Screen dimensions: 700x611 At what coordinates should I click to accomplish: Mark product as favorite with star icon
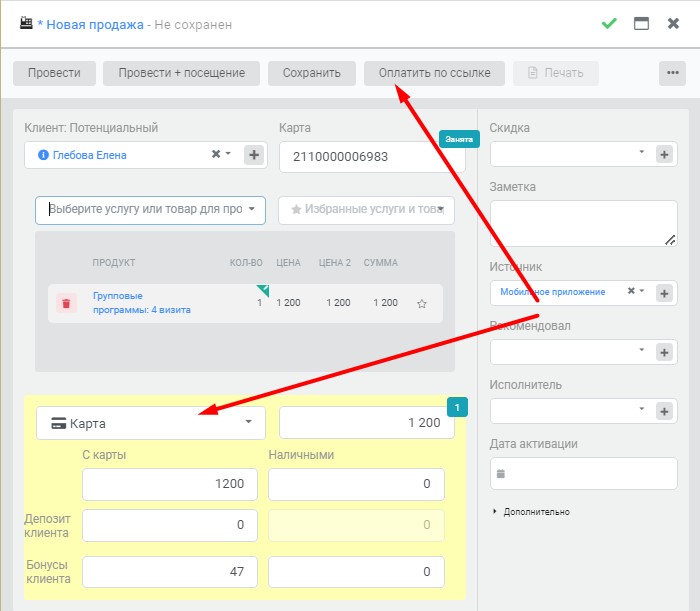click(421, 304)
